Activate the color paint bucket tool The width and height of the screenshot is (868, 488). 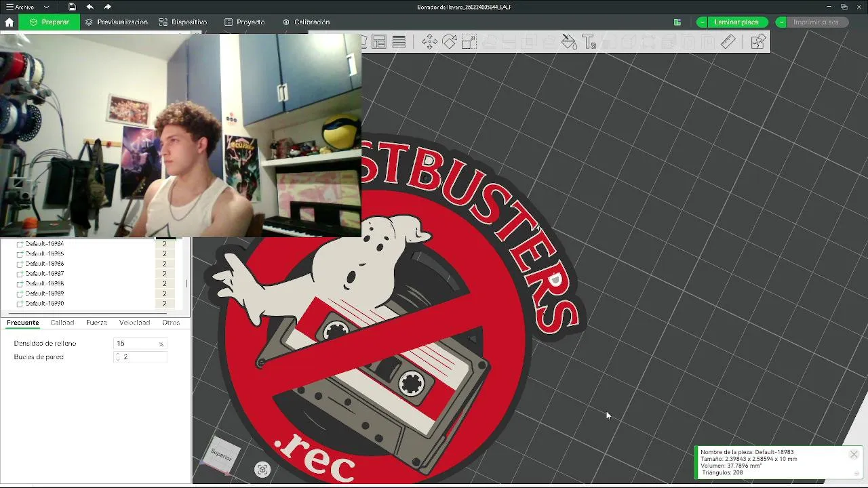[x=569, y=42]
